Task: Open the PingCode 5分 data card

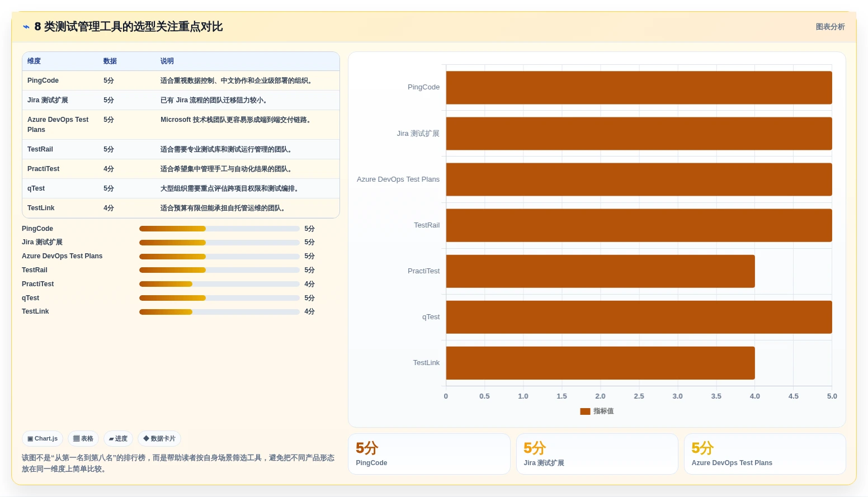Action: pos(429,454)
